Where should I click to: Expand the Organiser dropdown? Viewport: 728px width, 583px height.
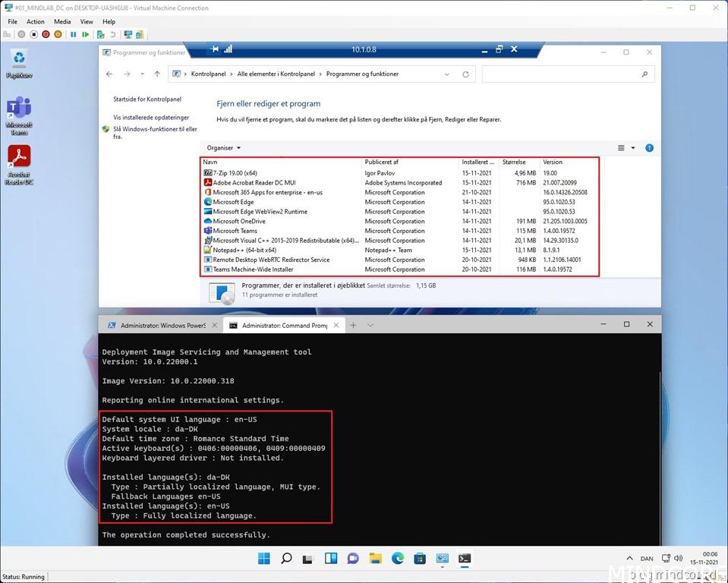(224, 148)
